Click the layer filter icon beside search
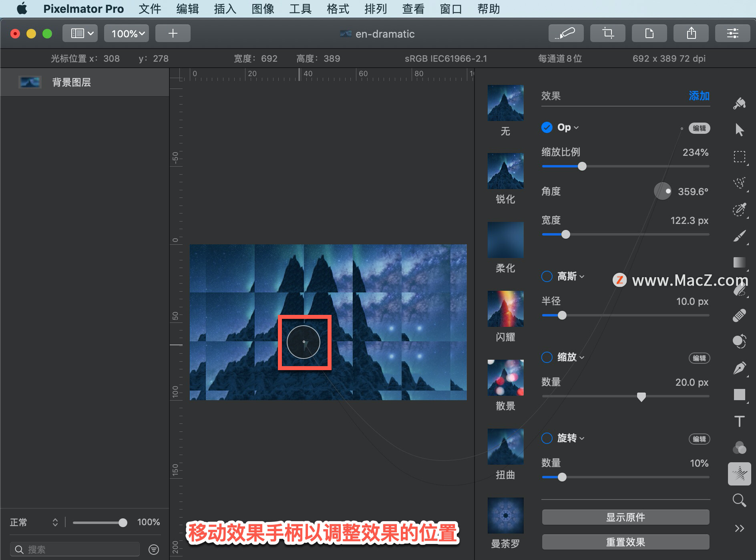This screenshot has height=560, width=756. 154,549
